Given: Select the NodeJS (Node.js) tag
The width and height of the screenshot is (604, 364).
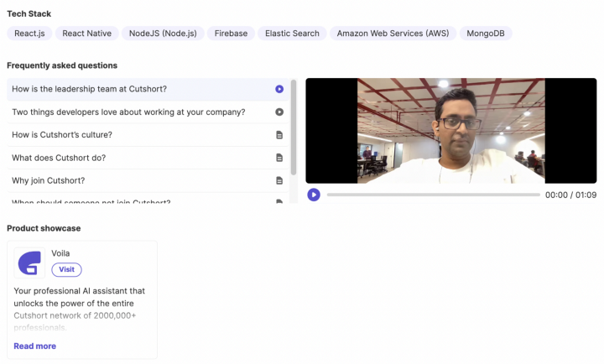Looking at the screenshot, I should 163,34.
